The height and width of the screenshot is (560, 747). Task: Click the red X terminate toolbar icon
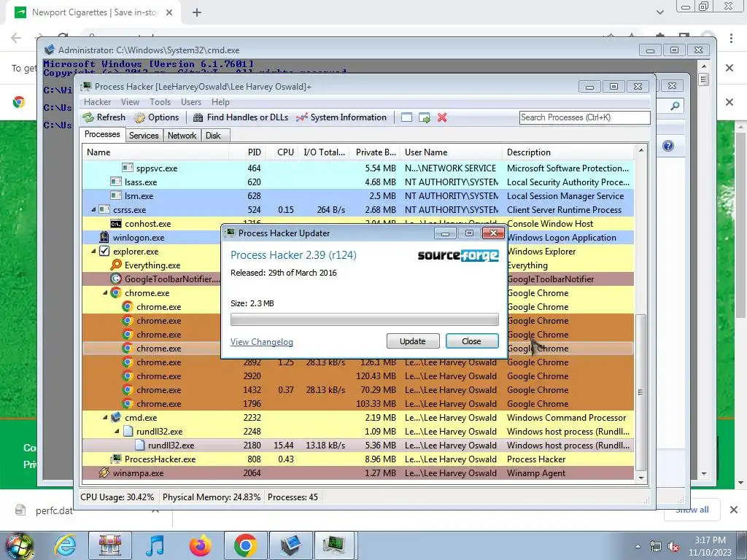tap(442, 117)
